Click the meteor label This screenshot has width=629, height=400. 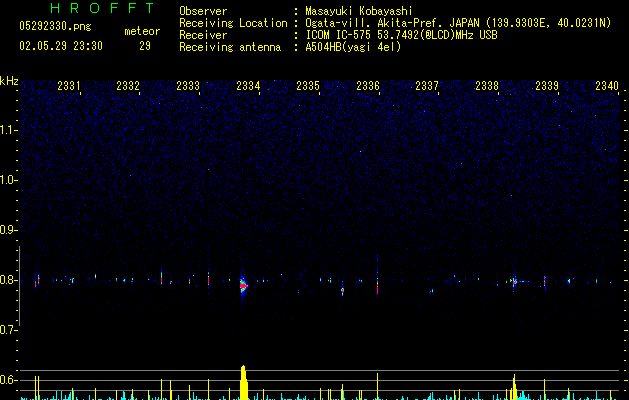click(142, 31)
